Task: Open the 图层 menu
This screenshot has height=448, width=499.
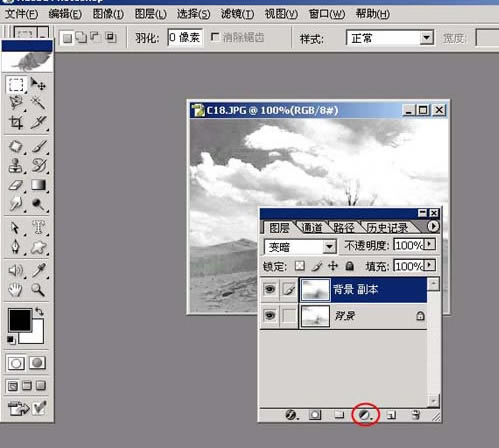Action: (151, 14)
